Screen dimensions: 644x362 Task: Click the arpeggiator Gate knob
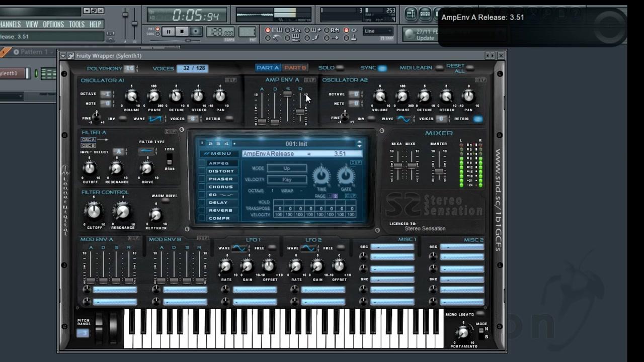pyautogui.click(x=346, y=176)
